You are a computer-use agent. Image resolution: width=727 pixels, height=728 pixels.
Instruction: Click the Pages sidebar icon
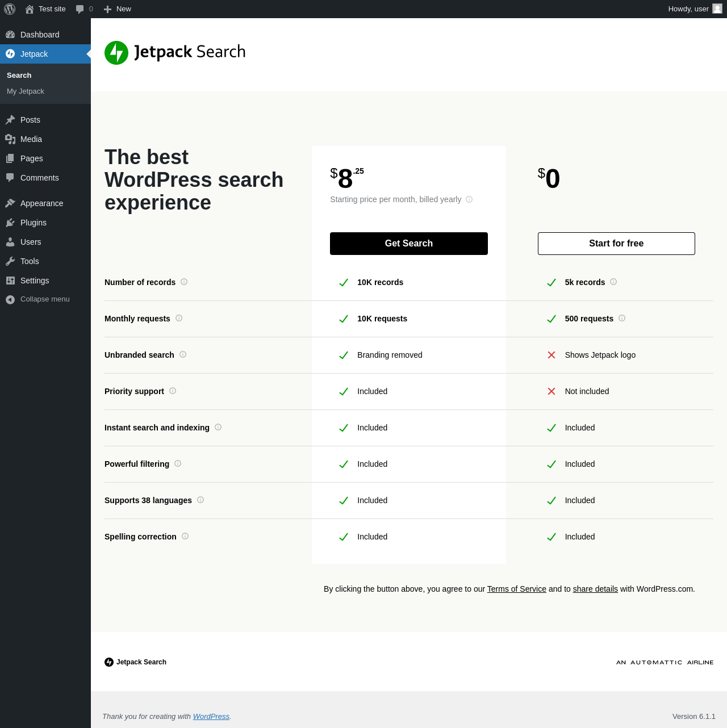click(x=10, y=158)
